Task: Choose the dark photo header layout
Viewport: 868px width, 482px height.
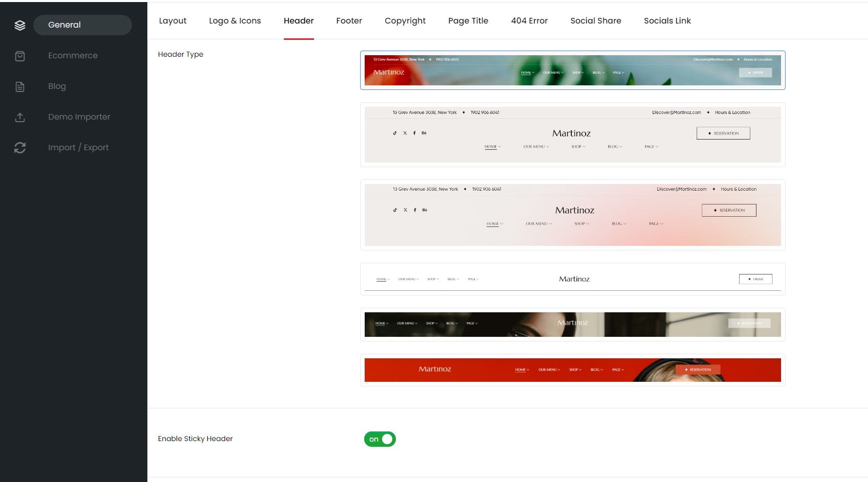Action: pos(572,325)
